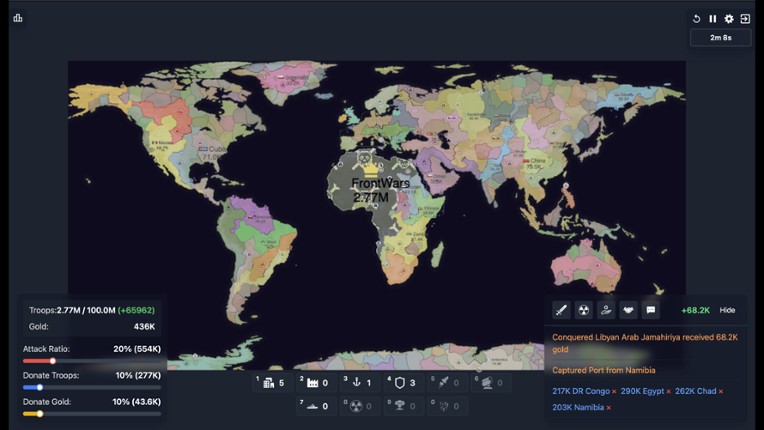Restart the game with replay icon

click(x=697, y=19)
